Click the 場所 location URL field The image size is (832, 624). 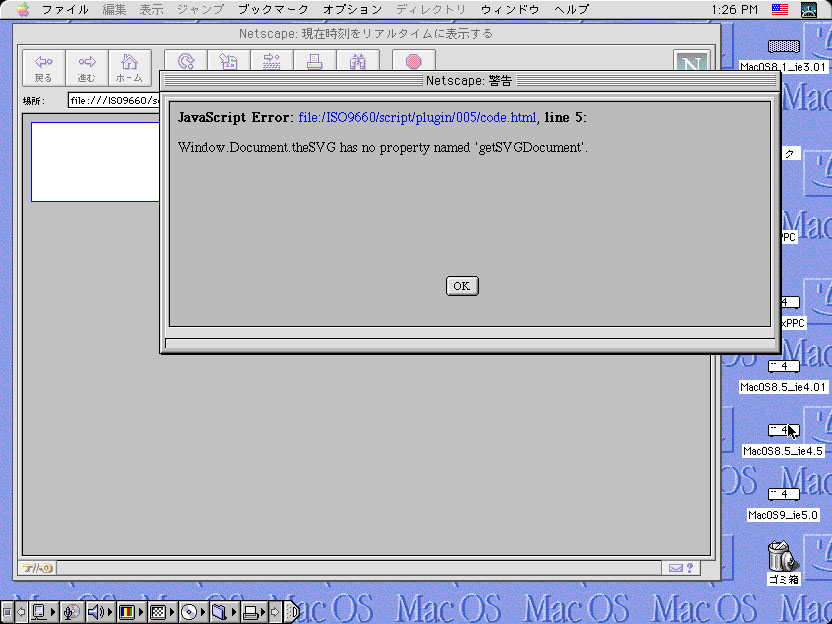click(x=114, y=100)
